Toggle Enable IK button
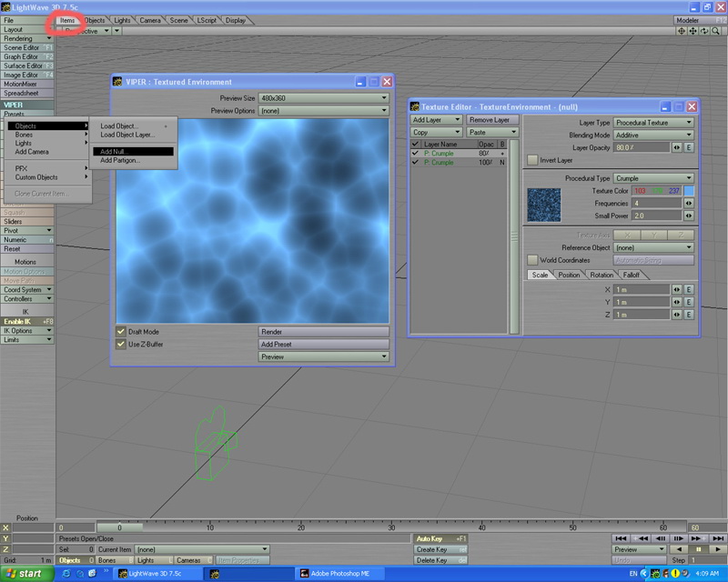This screenshot has height=582, width=728. [27, 321]
